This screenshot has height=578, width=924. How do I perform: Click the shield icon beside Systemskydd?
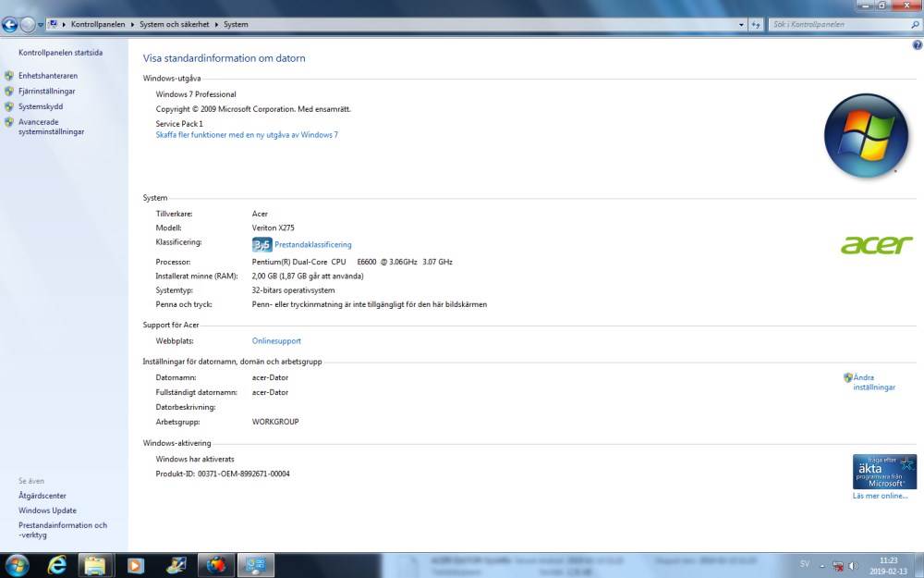[x=9, y=106]
